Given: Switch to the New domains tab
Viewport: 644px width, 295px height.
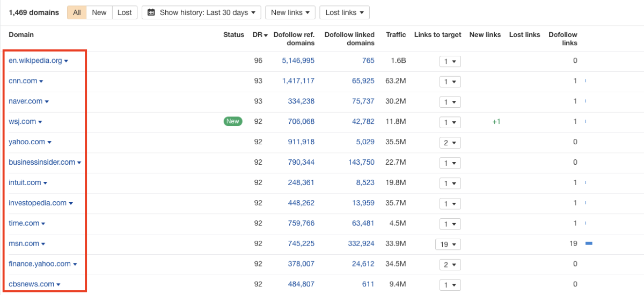Looking at the screenshot, I should pyautogui.click(x=99, y=12).
